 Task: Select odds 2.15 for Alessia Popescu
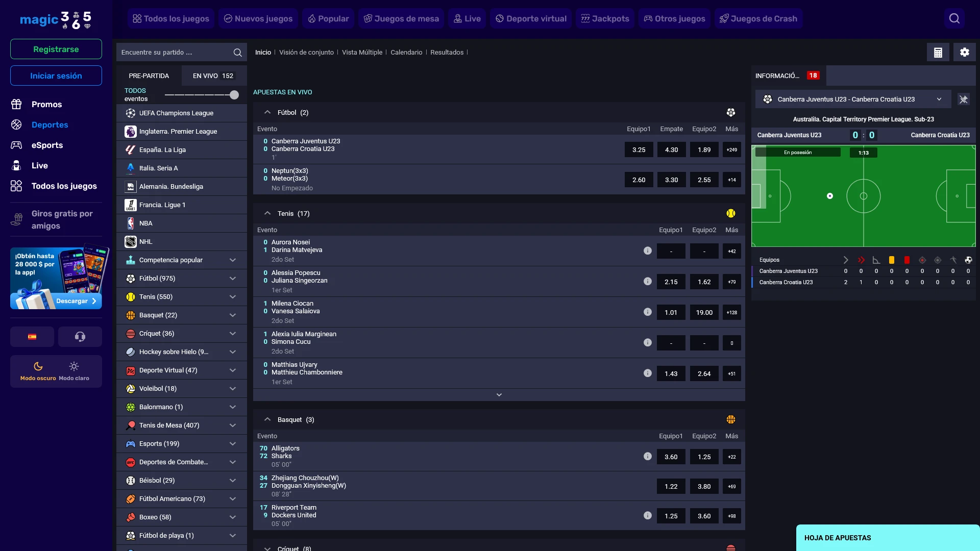coord(671,282)
